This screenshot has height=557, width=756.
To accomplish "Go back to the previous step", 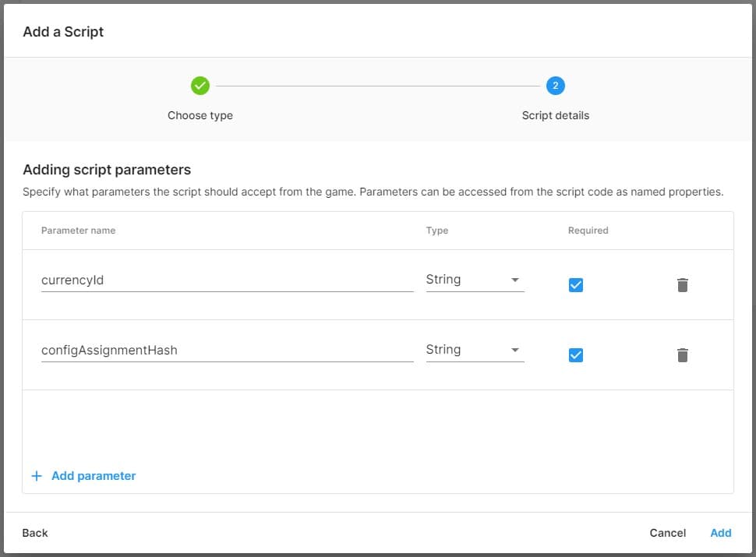I will [x=34, y=533].
